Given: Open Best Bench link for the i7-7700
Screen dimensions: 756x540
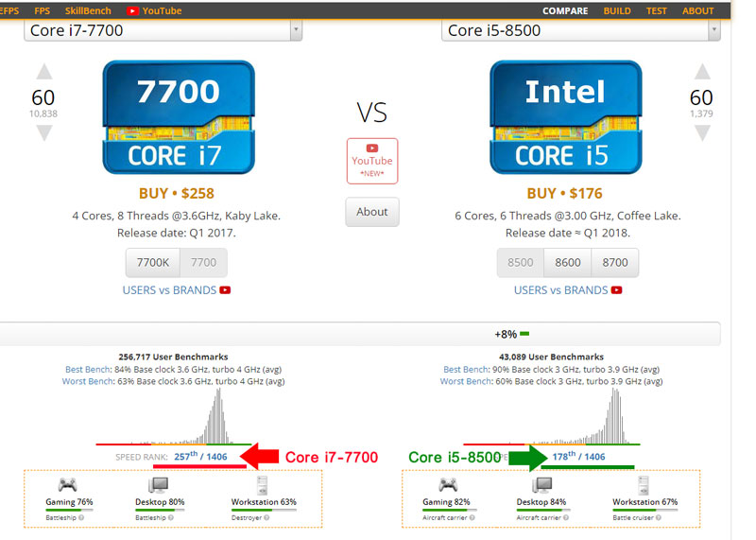Looking at the screenshot, I should click(x=88, y=369).
